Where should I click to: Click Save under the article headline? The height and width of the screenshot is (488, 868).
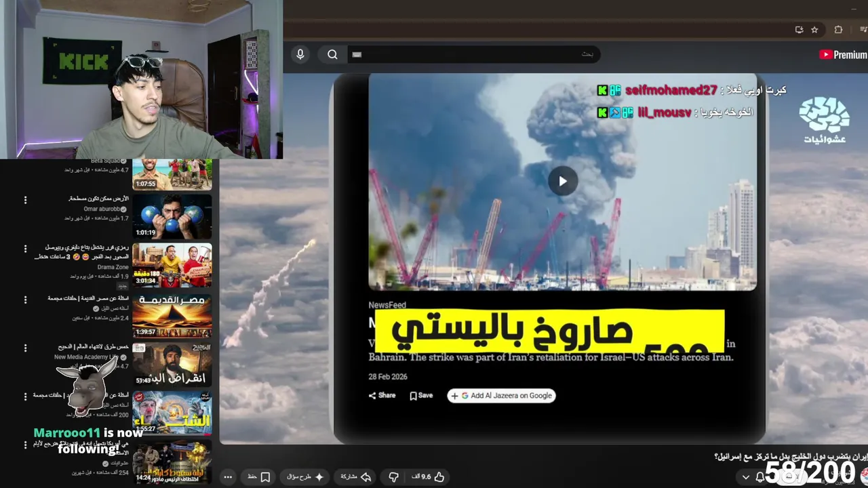pyautogui.click(x=421, y=395)
